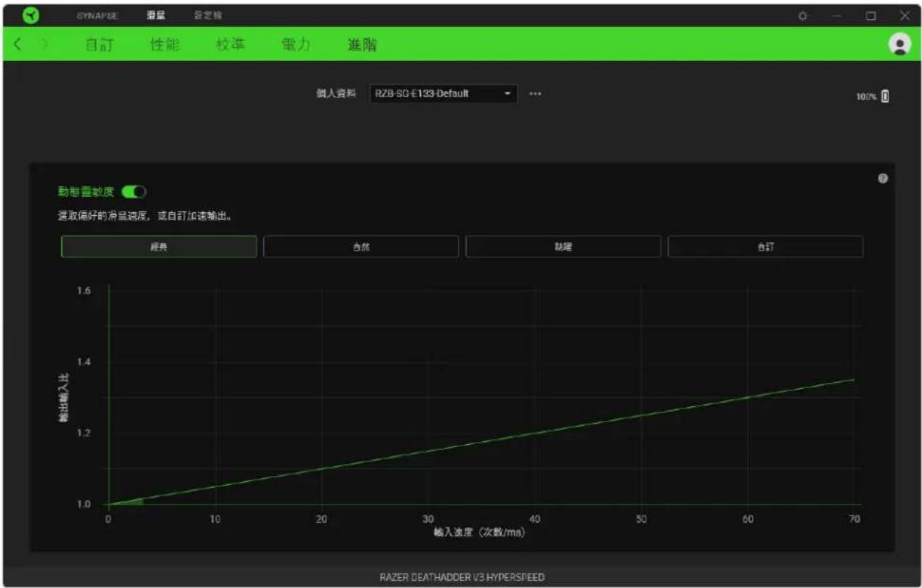Choose the 自訂 custom curve preset

(765, 246)
